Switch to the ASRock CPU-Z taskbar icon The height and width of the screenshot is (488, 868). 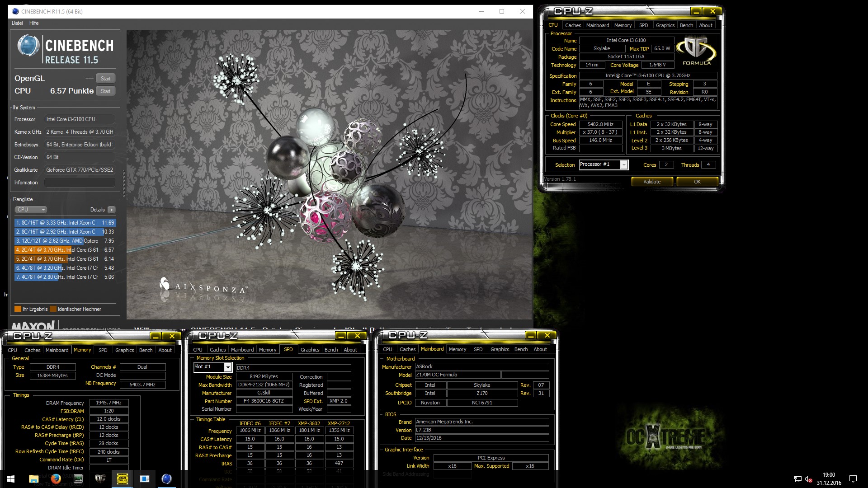click(x=122, y=479)
